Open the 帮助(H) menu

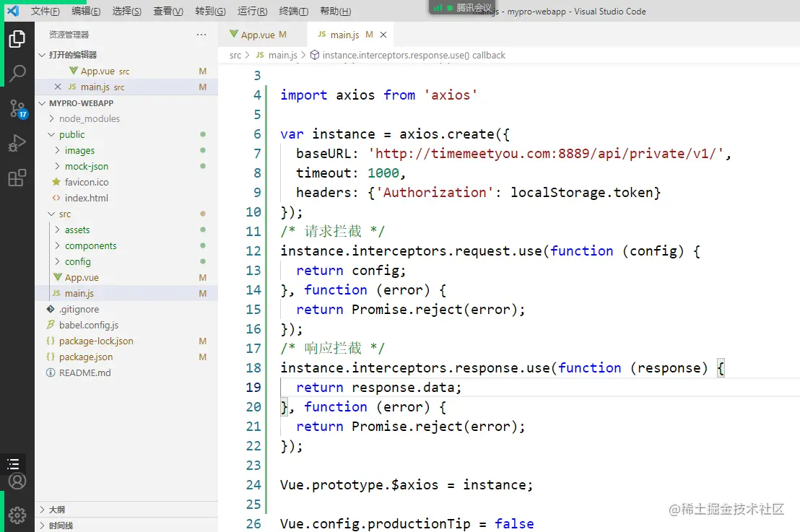coord(335,12)
